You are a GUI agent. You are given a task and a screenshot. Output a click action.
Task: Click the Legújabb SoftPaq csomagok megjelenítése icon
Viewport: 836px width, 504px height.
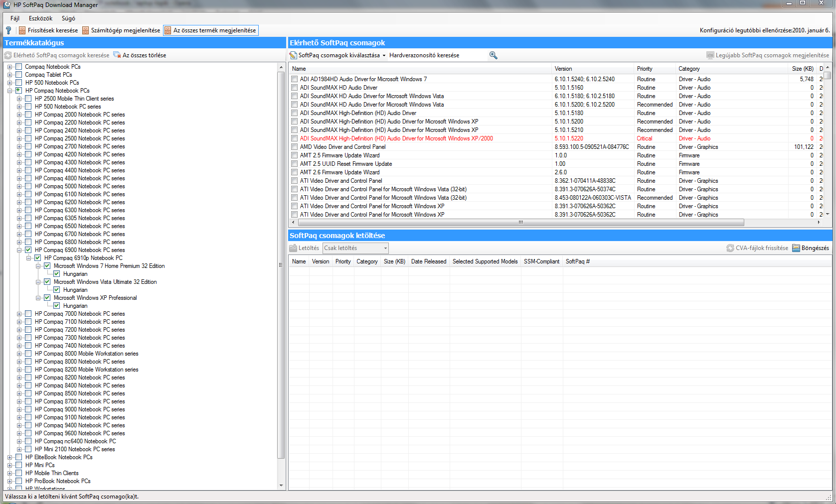point(710,55)
